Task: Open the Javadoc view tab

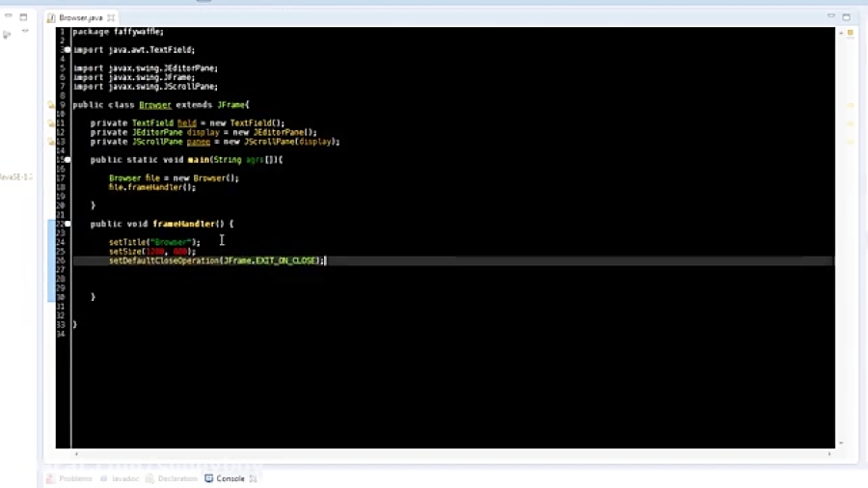Action: (x=120, y=478)
